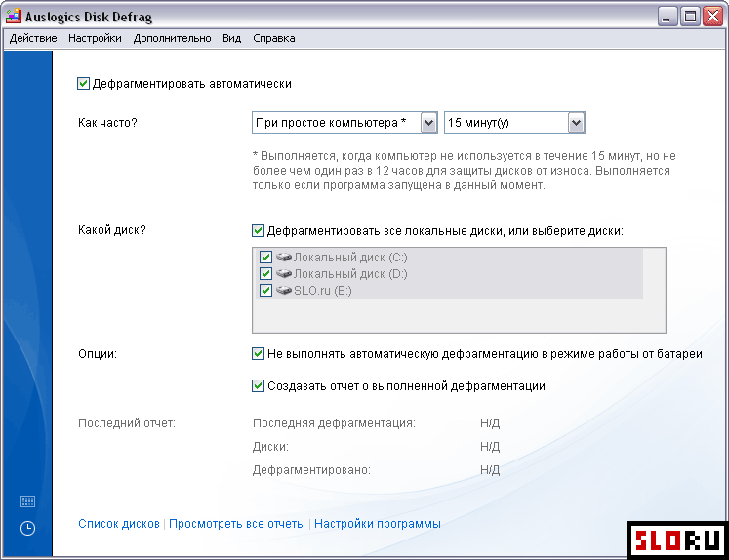Click the Опции: label
This screenshot has height=560, width=729.
pyautogui.click(x=98, y=354)
